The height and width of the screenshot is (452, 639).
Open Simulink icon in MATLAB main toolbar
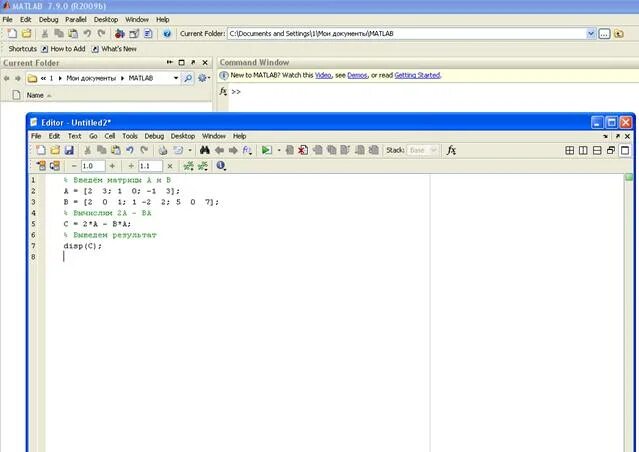coord(119,33)
